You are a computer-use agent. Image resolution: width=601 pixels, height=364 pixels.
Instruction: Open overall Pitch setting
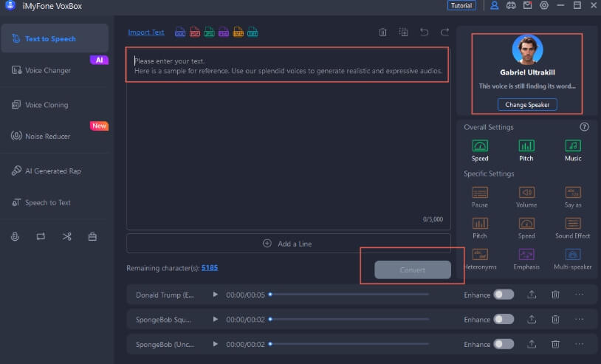click(x=526, y=151)
